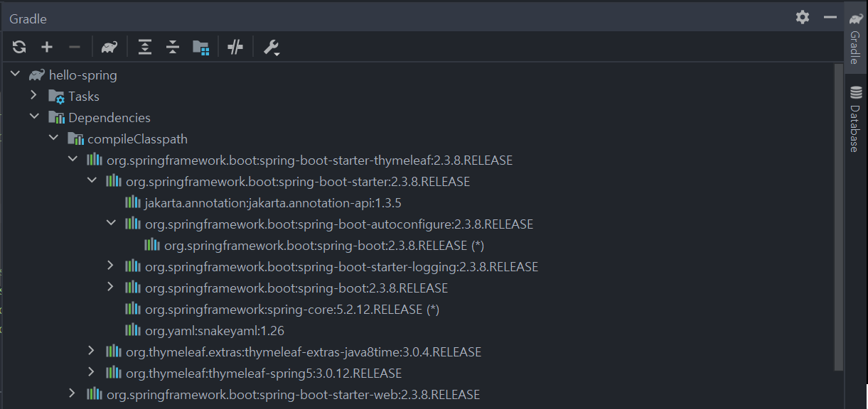868x409 pixels.
Task: Select the thymeleaf-spring5:3.0.12.RELEASE text
Action: coord(264,373)
